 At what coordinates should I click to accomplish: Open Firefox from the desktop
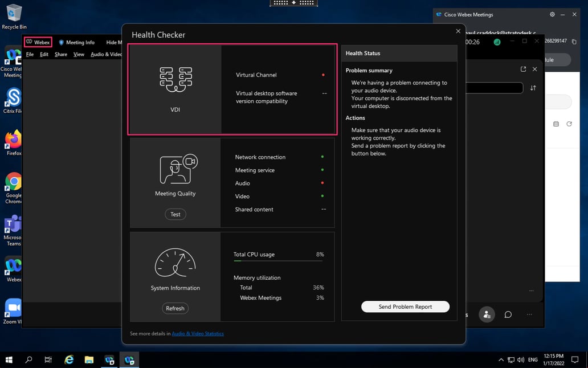tap(13, 140)
